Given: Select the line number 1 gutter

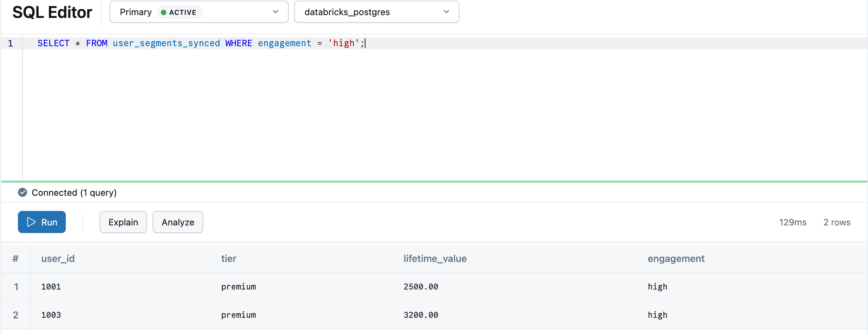Looking at the screenshot, I should 10,43.
